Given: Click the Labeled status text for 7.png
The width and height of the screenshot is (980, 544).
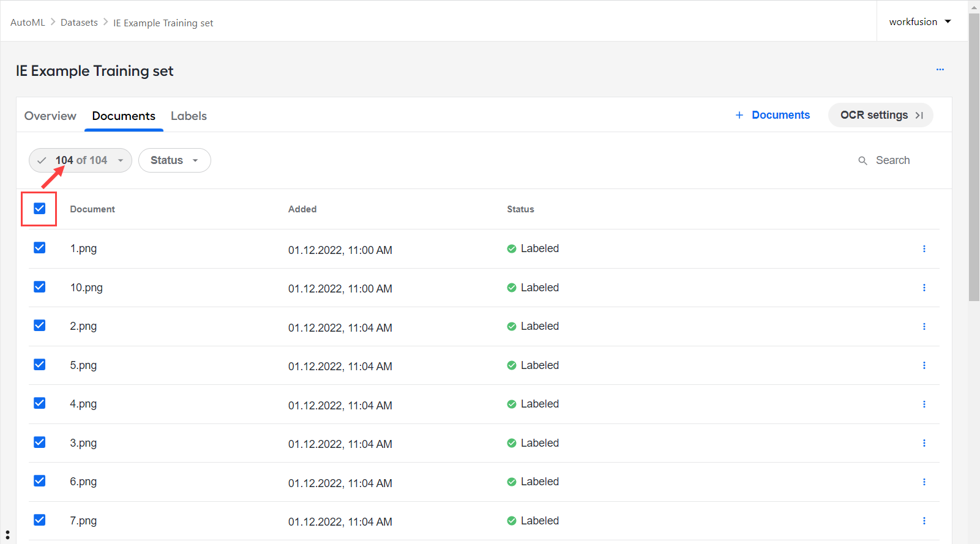Looking at the screenshot, I should [540, 521].
